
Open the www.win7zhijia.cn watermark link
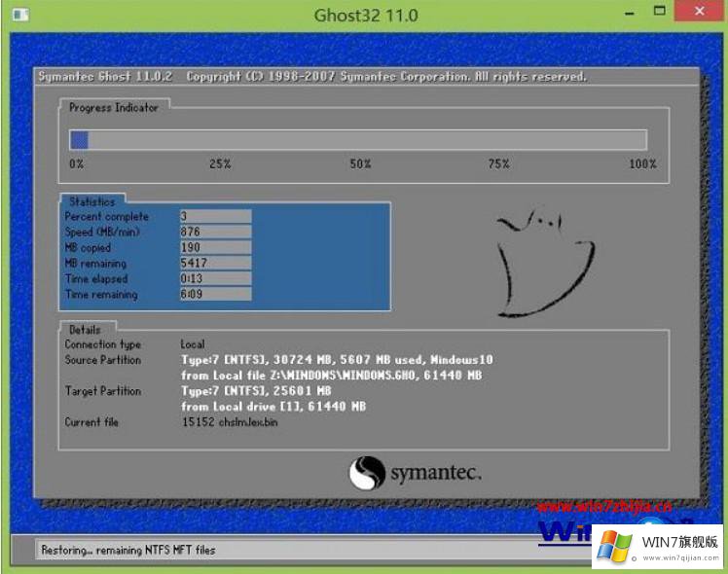click(603, 506)
